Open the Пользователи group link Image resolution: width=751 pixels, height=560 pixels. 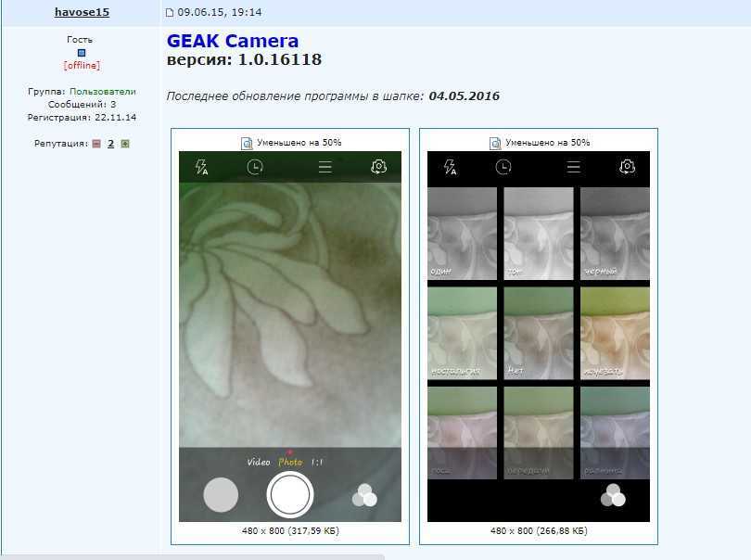(102, 92)
